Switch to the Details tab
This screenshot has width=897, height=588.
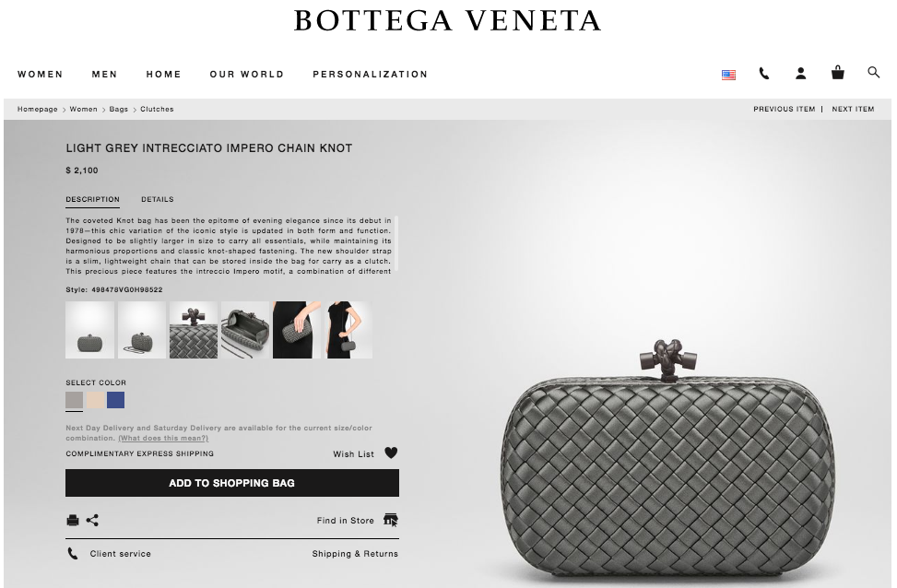click(158, 199)
